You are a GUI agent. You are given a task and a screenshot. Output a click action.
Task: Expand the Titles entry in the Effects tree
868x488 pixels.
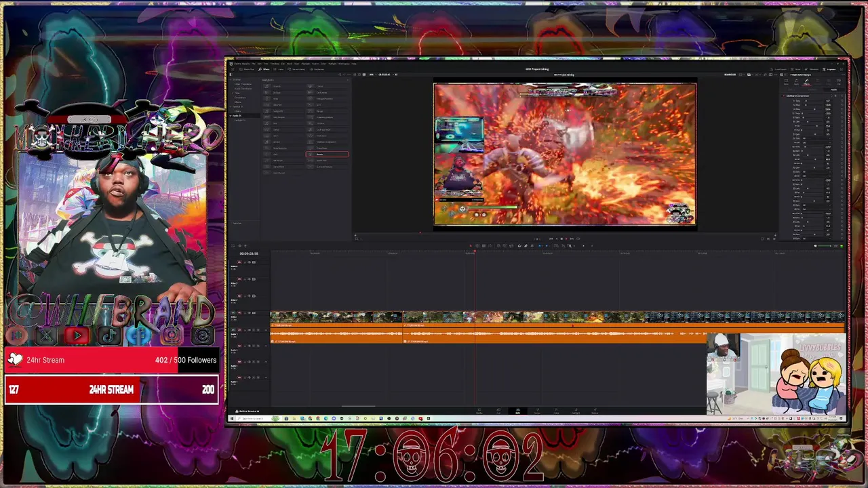click(x=233, y=93)
